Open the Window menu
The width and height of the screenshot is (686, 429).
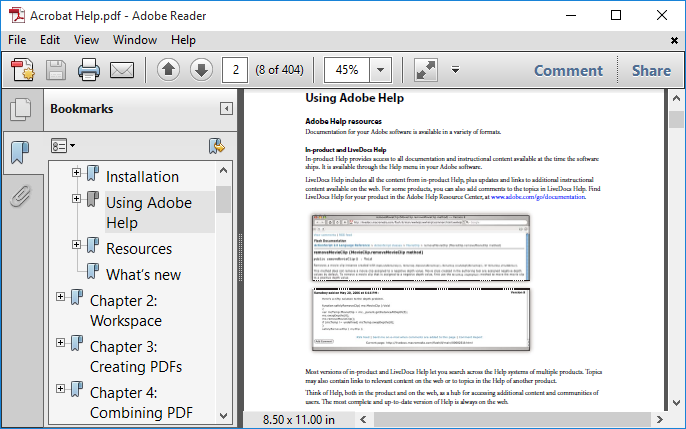(135, 40)
